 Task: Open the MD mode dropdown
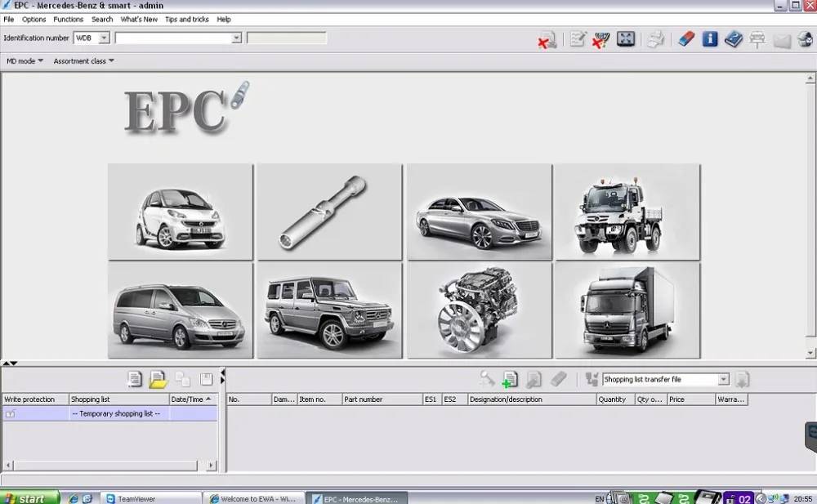click(25, 61)
